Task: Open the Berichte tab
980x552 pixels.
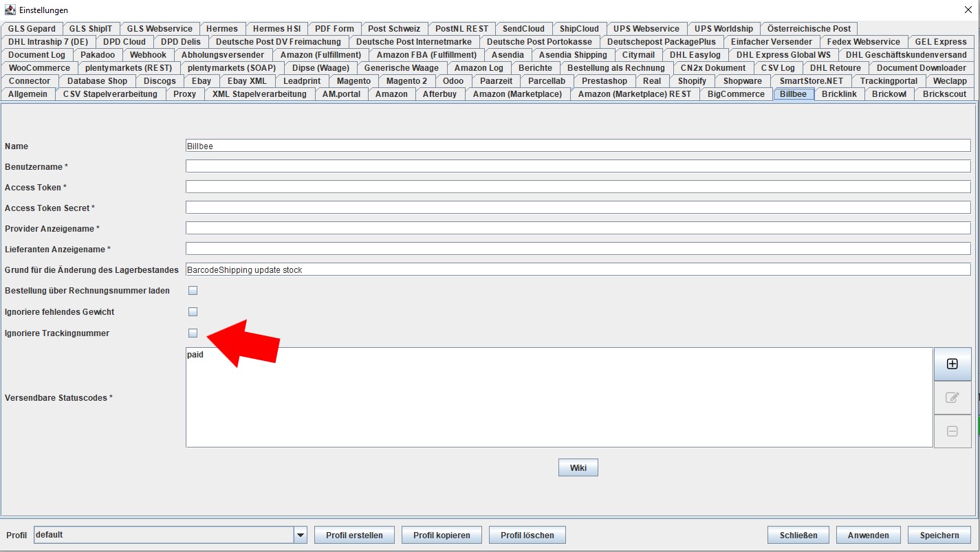Action: point(535,68)
